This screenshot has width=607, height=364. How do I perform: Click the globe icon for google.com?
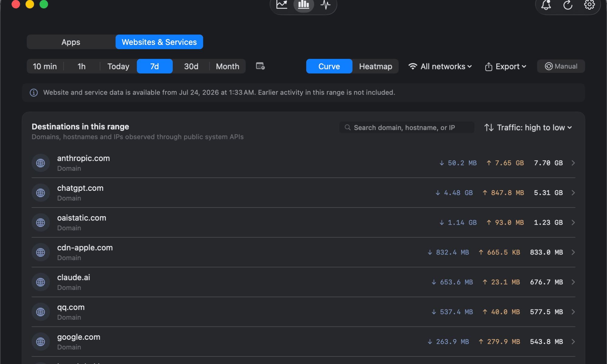41,342
